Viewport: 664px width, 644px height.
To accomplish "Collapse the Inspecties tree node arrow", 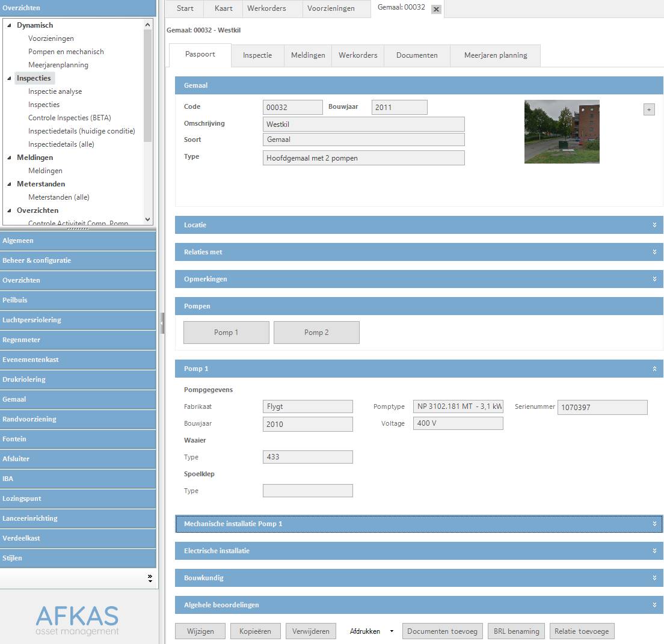I will coord(9,78).
